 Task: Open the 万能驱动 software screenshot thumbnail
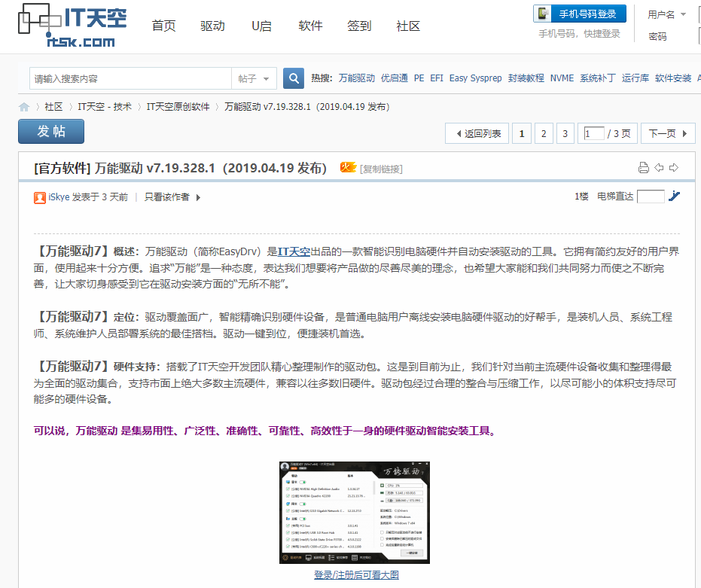pos(355,513)
